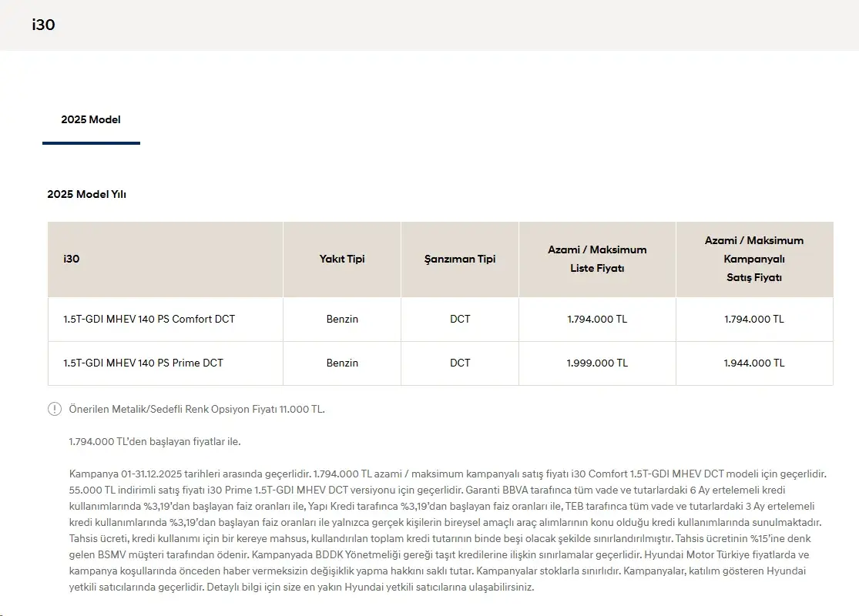Click the 'Yakıt Tipi' column header
This screenshot has width=859, height=616.
[x=342, y=259]
